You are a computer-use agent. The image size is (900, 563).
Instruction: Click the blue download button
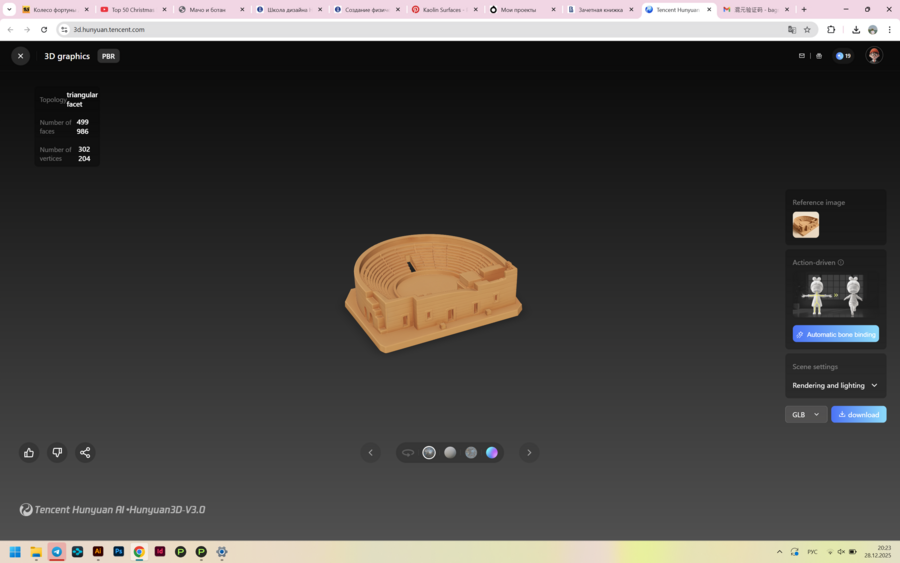[859, 414]
